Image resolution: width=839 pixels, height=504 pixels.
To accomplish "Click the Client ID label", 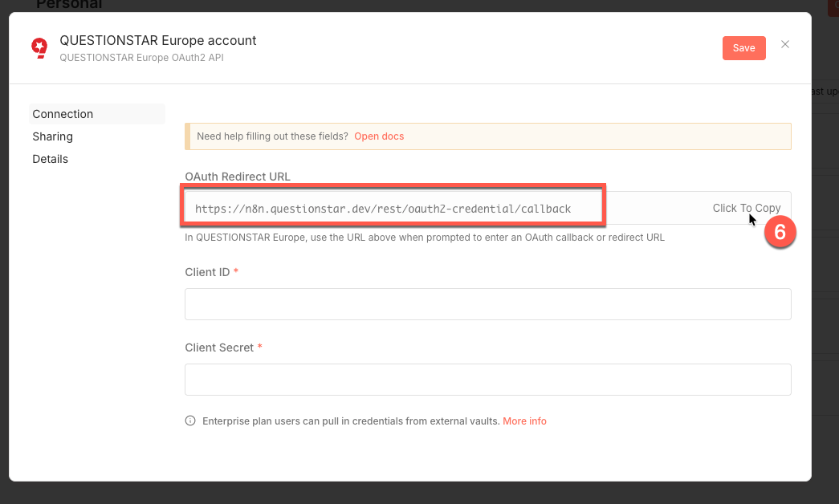I will pyautogui.click(x=207, y=272).
